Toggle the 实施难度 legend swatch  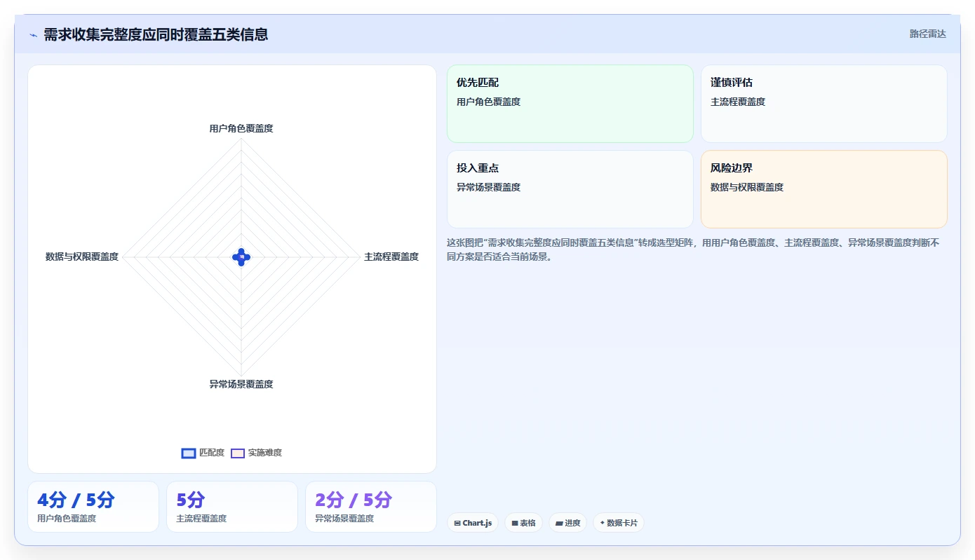tap(238, 453)
